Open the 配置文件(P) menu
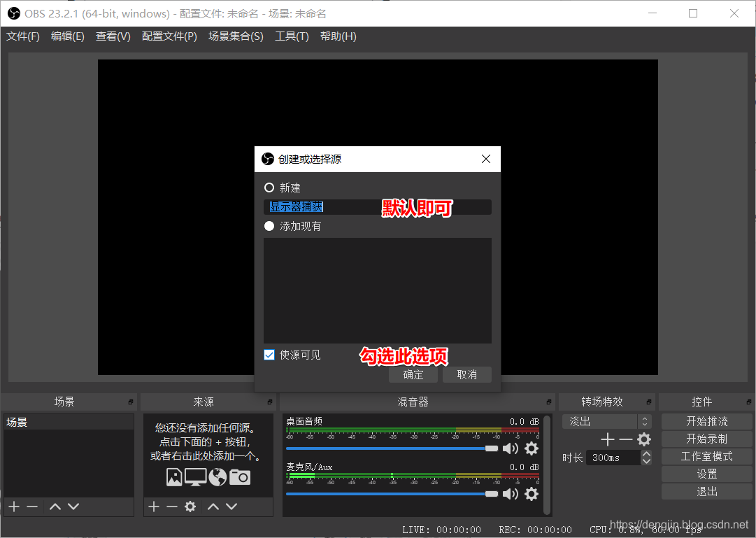Viewport: 756px width, 538px height. 169,36
